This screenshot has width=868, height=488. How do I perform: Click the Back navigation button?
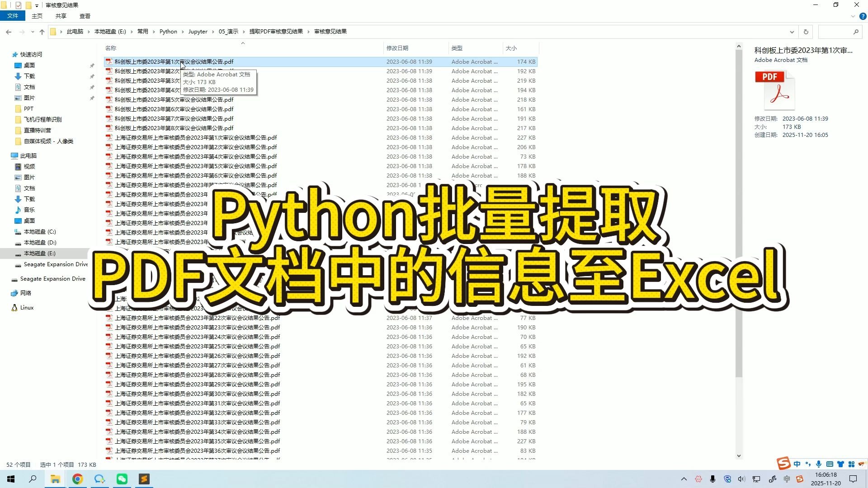click(9, 32)
